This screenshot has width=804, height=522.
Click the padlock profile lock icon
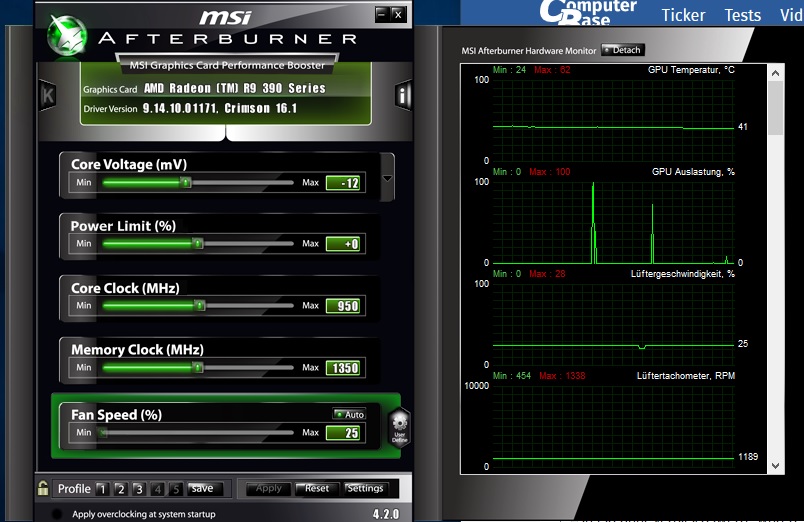tap(43, 488)
